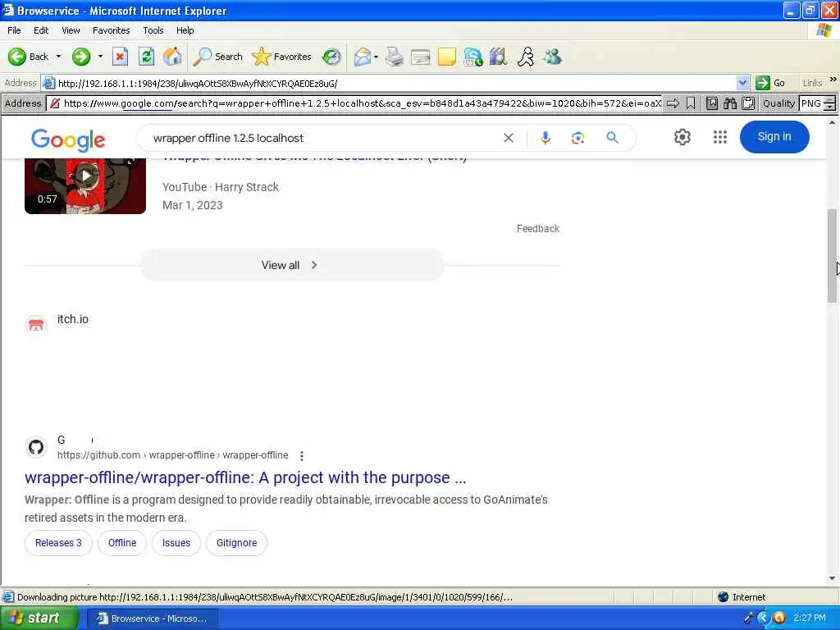Open the Help menu
Image resolution: width=840 pixels, height=630 pixels.
[185, 30]
